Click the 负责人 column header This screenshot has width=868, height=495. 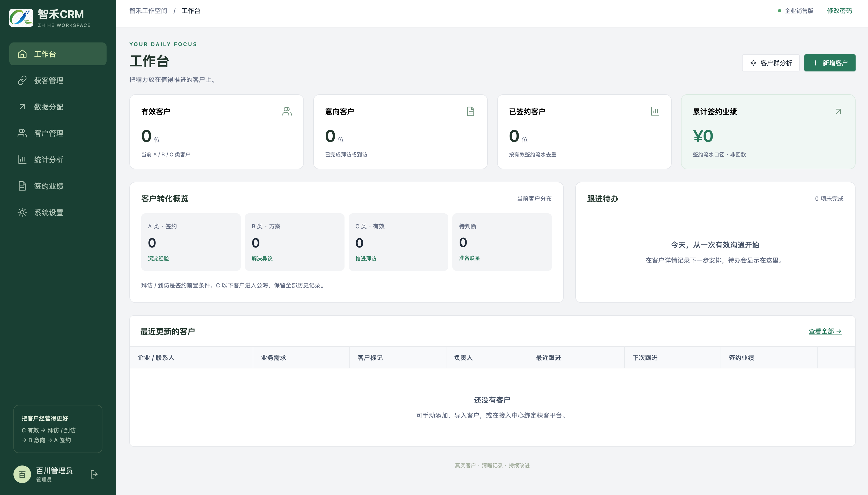[487, 358]
